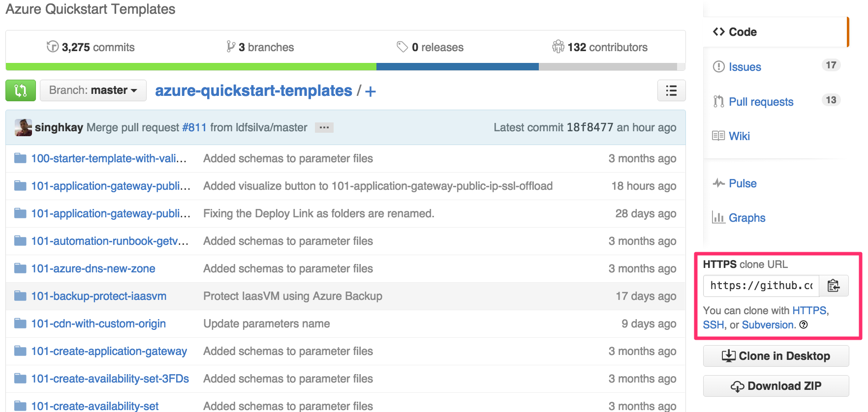Switch clone method to HTTPS link
The width and height of the screenshot is (868, 412).
pyautogui.click(x=810, y=311)
